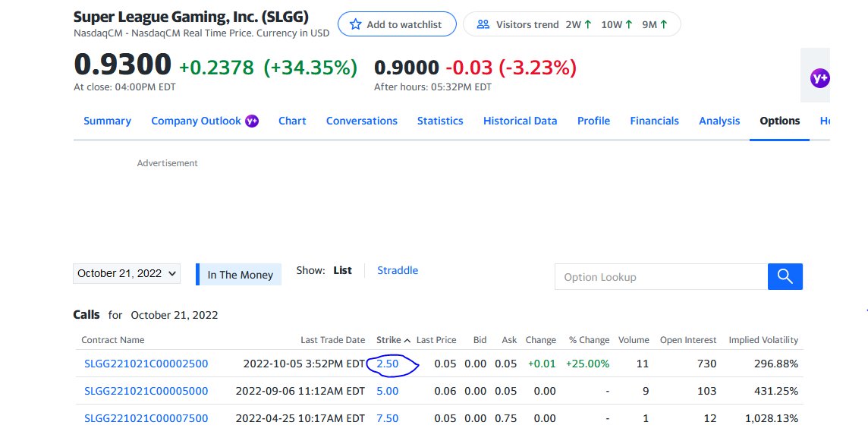Go to the Chart tab
Screen dimensions: 868x444
(292, 121)
